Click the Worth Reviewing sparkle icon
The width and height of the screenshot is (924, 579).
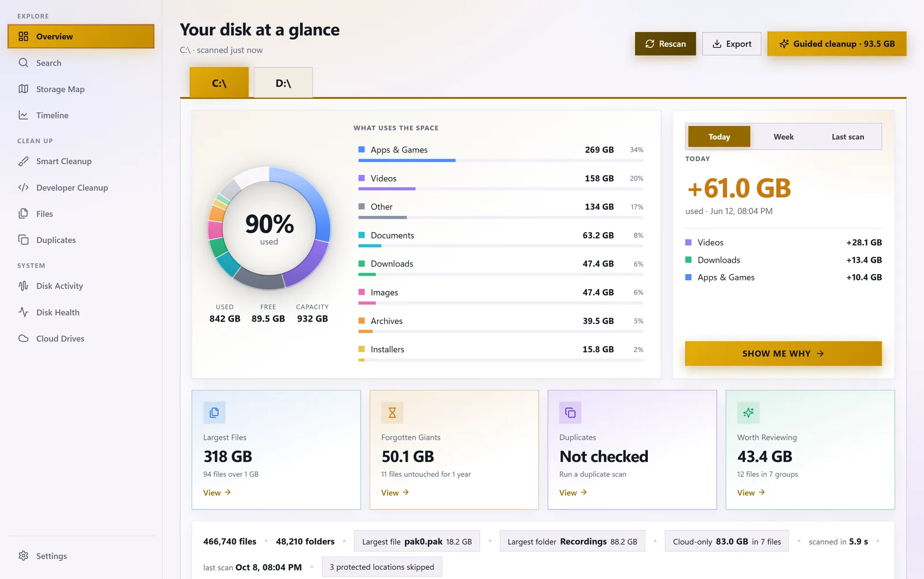pos(748,413)
